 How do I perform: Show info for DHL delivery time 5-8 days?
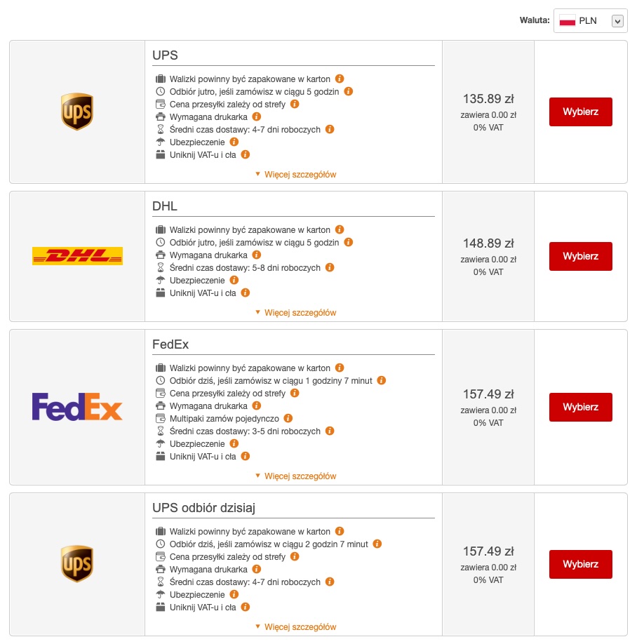click(330, 267)
